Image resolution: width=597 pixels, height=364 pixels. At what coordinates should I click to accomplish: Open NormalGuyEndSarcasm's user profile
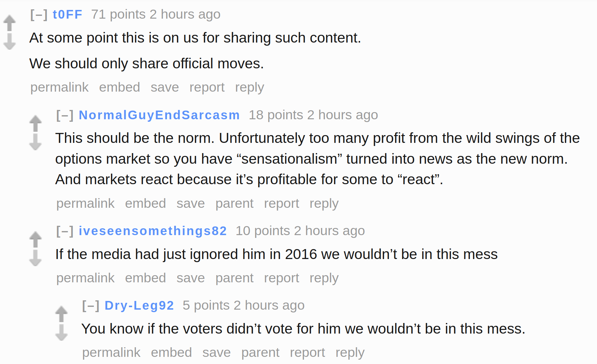tap(159, 115)
